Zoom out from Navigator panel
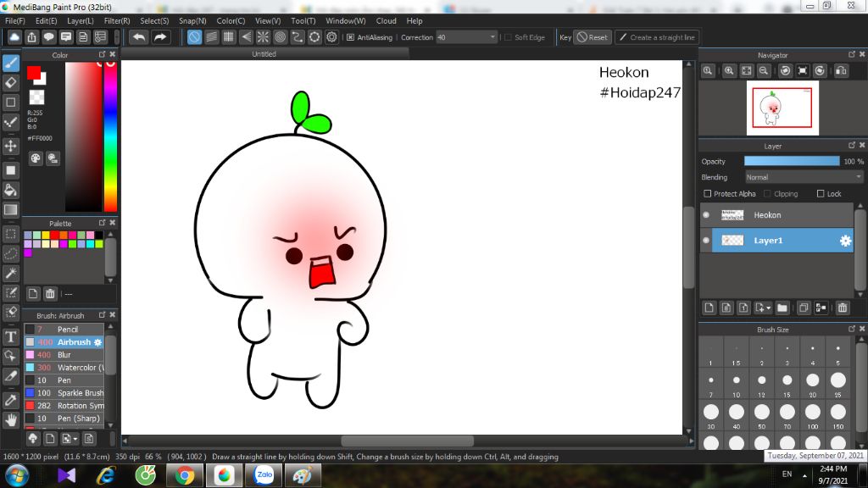868x488 pixels. click(764, 71)
